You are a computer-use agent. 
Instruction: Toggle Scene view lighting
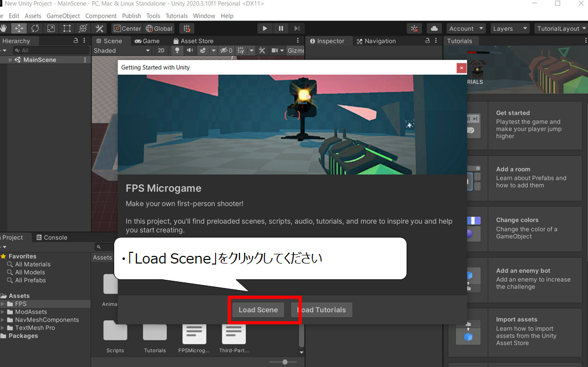177,50
